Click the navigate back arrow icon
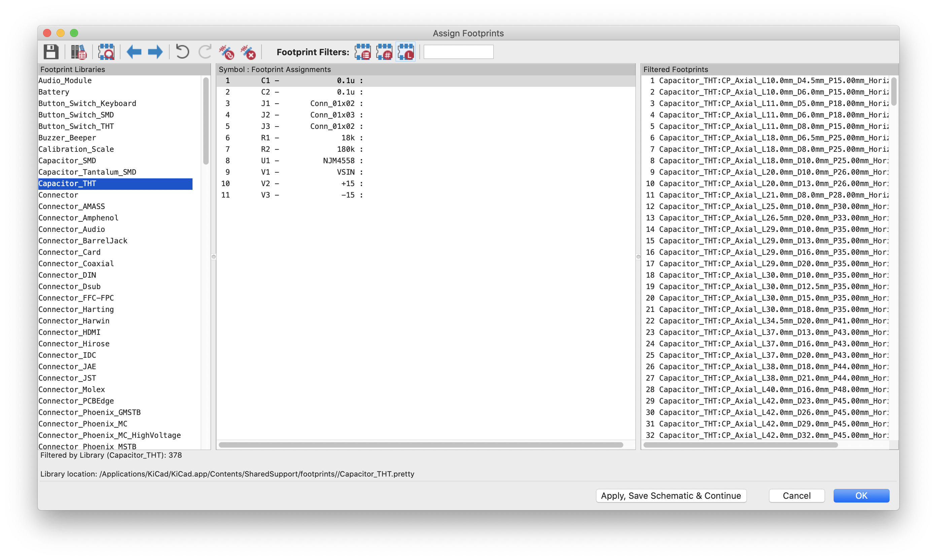The height and width of the screenshot is (560, 937). (133, 52)
